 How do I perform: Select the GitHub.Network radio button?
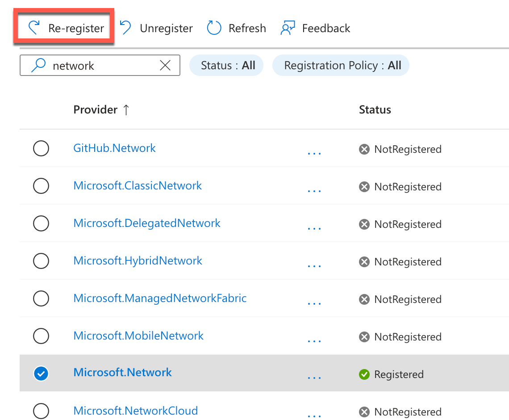pyautogui.click(x=41, y=148)
